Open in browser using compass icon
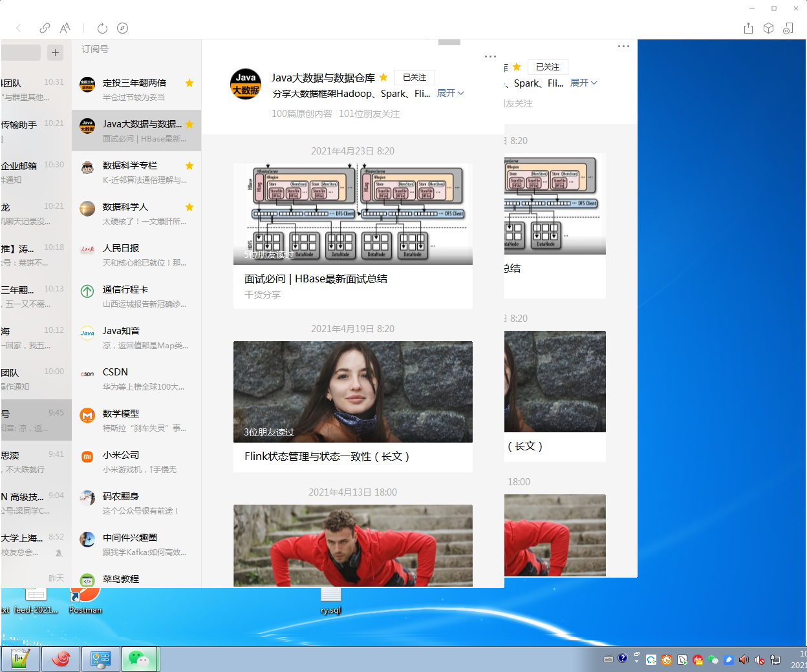This screenshot has height=672, width=807. pyautogui.click(x=122, y=28)
